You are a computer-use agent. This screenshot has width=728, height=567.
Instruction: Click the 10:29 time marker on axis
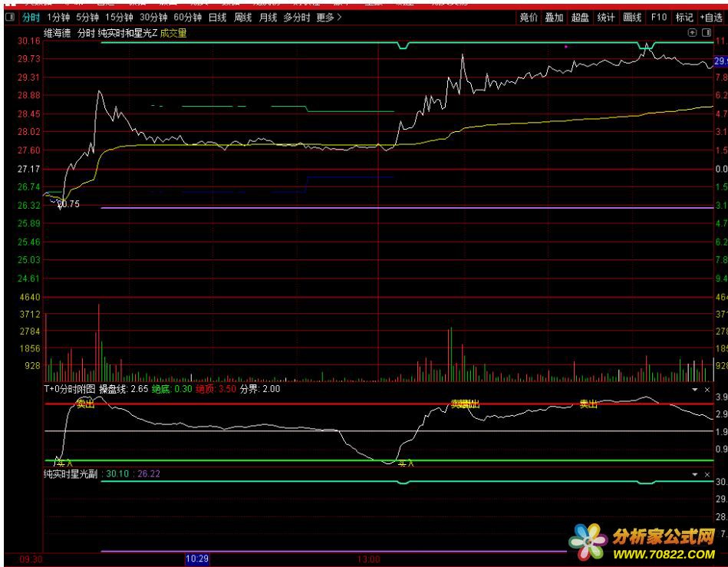pyautogui.click(x=197, y=559)
